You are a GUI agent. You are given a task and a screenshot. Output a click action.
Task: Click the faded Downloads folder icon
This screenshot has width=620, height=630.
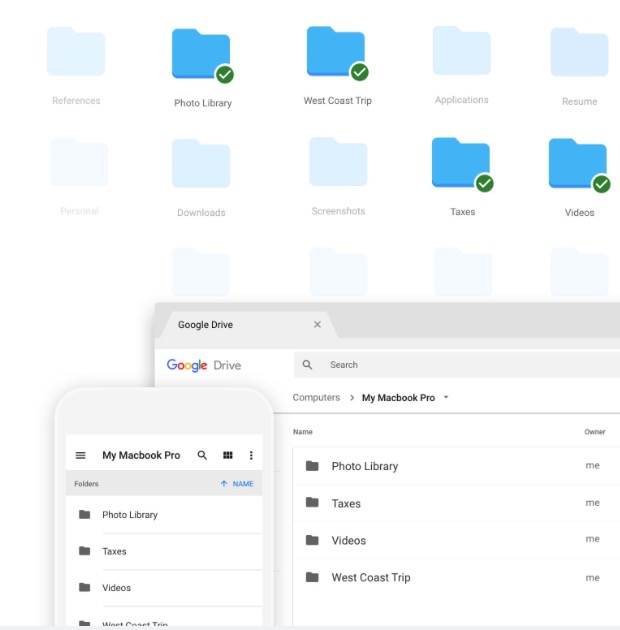pyautogui.click(x=201, y=163)
